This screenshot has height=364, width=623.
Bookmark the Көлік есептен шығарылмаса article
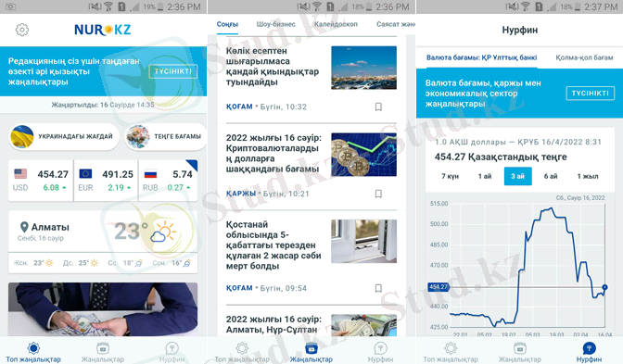click(x=378, y=107)
